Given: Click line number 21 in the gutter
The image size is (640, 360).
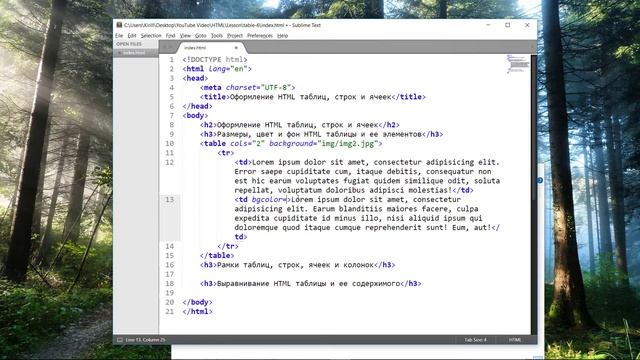Looking at the screenshot, I should pyautogui.click(x=169, y=311).
